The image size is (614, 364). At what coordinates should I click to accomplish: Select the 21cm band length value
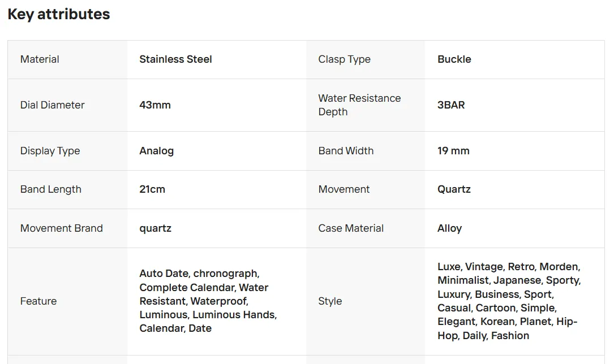[x=152, y=189]
